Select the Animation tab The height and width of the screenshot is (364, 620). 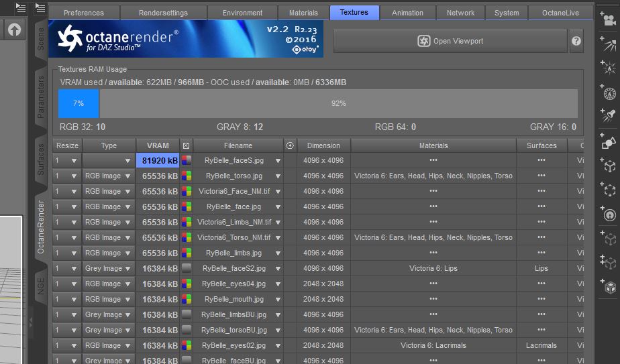(407, 13)
